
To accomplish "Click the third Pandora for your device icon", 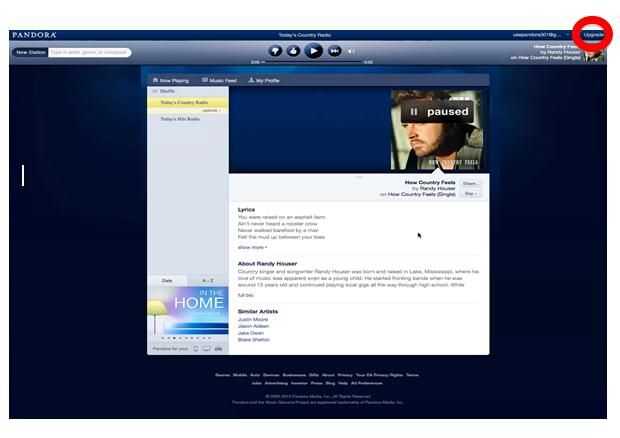I will (x=218, y=349).
